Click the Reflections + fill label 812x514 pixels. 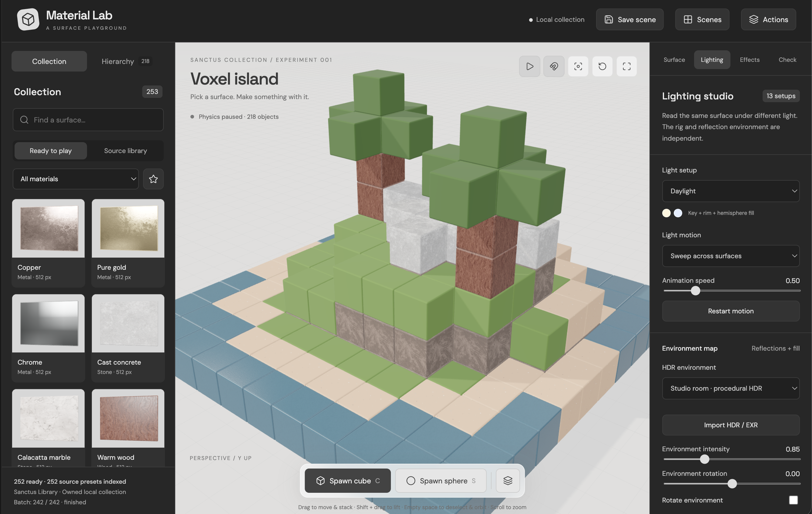tap(775, 348)
